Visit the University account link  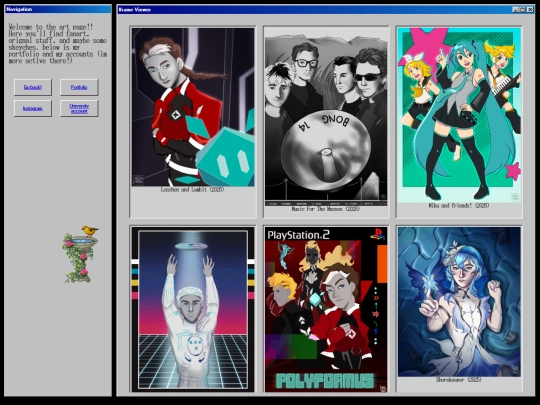pyautogui.click(x=79, y=108)
